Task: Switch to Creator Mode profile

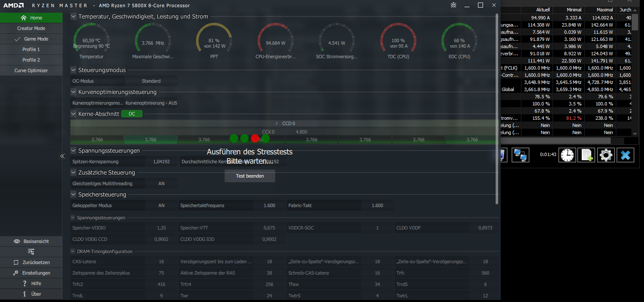Action: 31,28
